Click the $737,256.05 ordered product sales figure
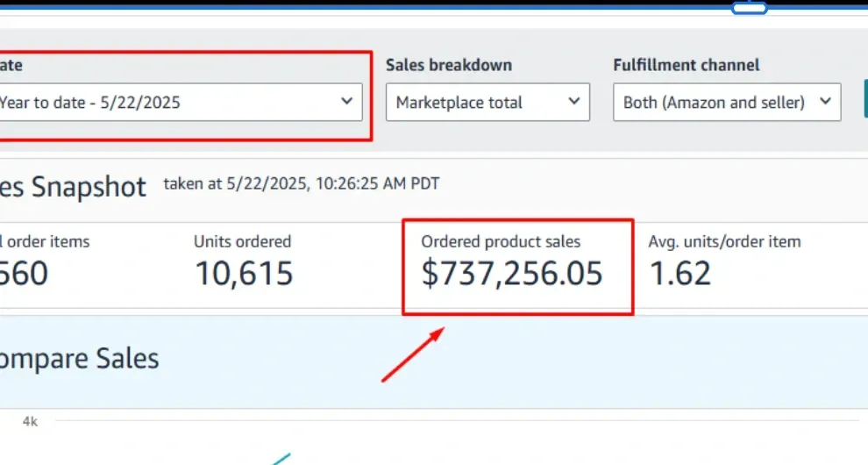Screen dimensions: 868x465 512,274
